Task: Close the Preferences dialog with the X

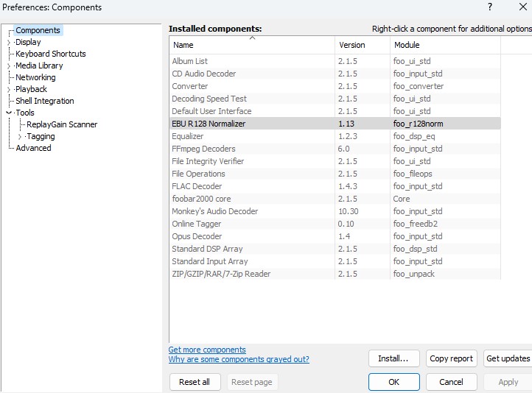Action: [523, 7]
